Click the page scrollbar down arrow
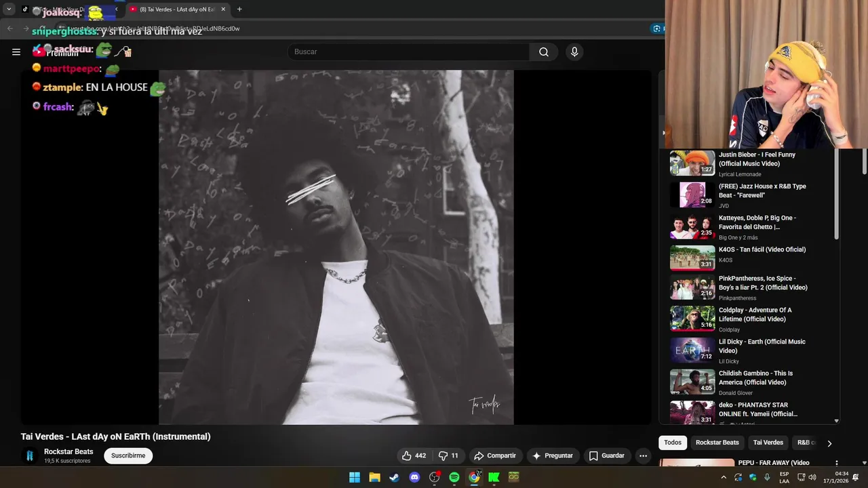 tap(864, 463)
